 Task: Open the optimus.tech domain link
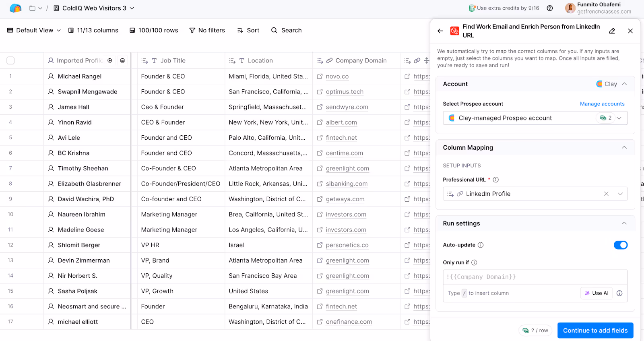pos(345,92)
